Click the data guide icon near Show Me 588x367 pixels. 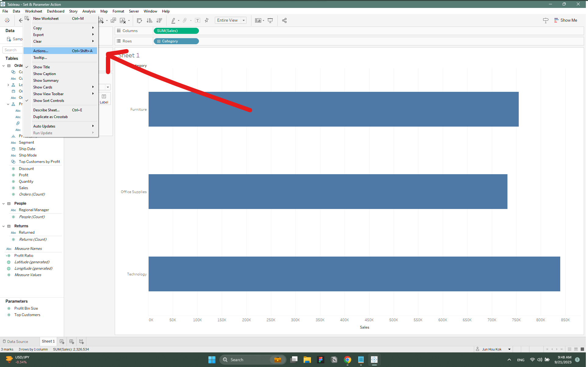[546, 20]
